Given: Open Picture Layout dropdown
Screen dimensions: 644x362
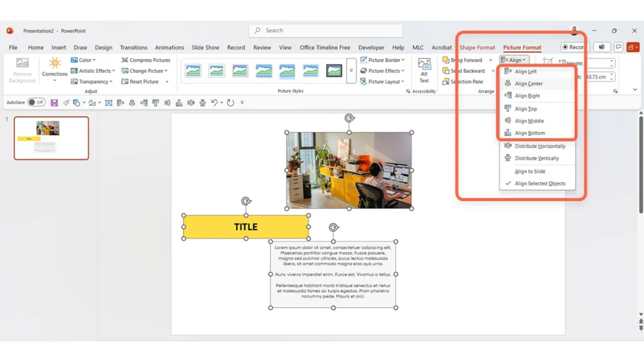Looking at the screenshot, I should 382,81.
